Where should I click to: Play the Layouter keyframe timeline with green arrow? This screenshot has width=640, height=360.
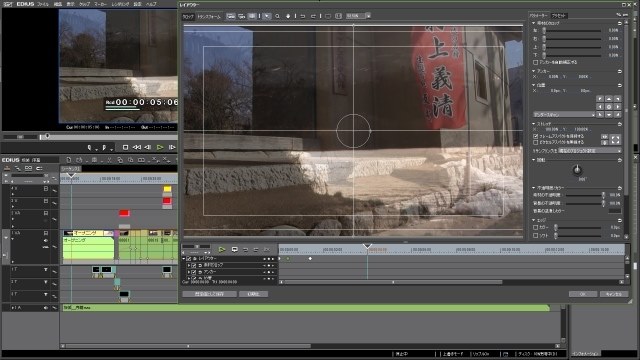point(222,249)
